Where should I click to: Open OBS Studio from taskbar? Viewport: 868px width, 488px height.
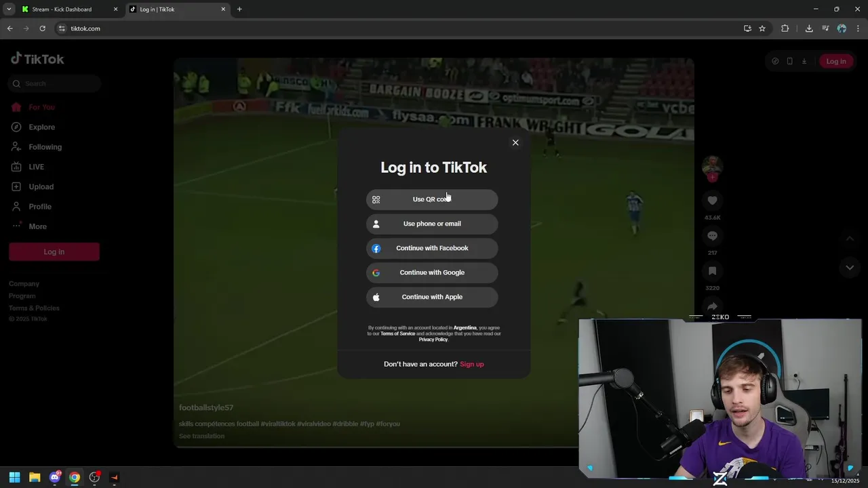click(94, 477)
